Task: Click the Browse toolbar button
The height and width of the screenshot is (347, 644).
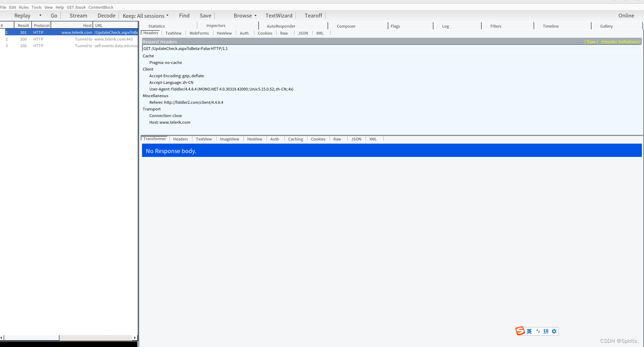Action: click(243, 16)
